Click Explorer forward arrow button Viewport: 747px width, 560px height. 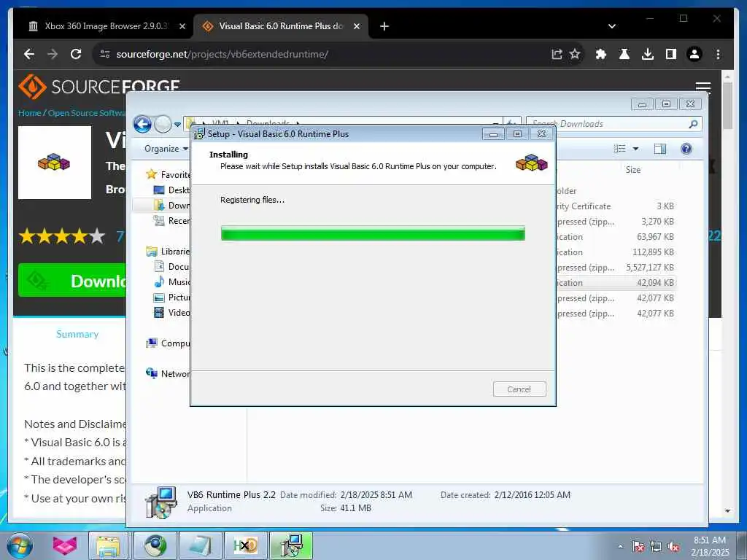pos(163,124)
